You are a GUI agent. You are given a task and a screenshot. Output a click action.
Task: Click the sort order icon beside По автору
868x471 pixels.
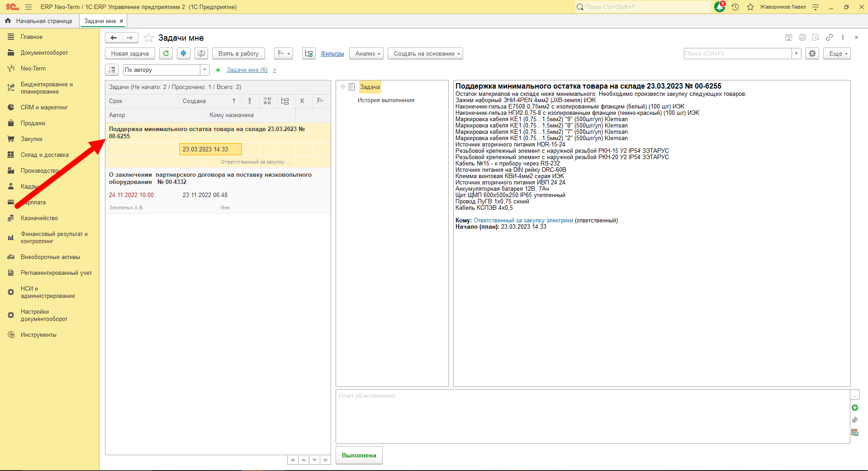click(112, 70)
